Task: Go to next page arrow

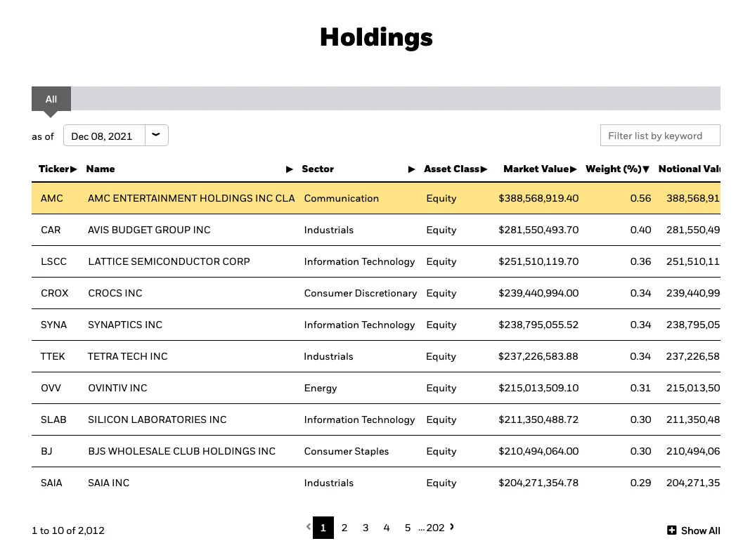Action: coord(452,527)
